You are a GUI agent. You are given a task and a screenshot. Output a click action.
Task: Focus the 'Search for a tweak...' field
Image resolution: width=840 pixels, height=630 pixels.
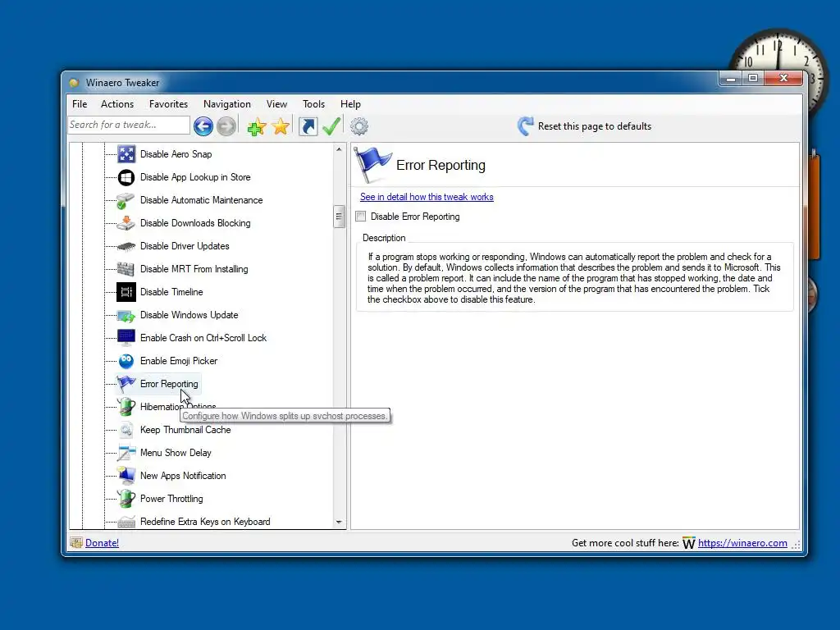click(x=129, y=125)
